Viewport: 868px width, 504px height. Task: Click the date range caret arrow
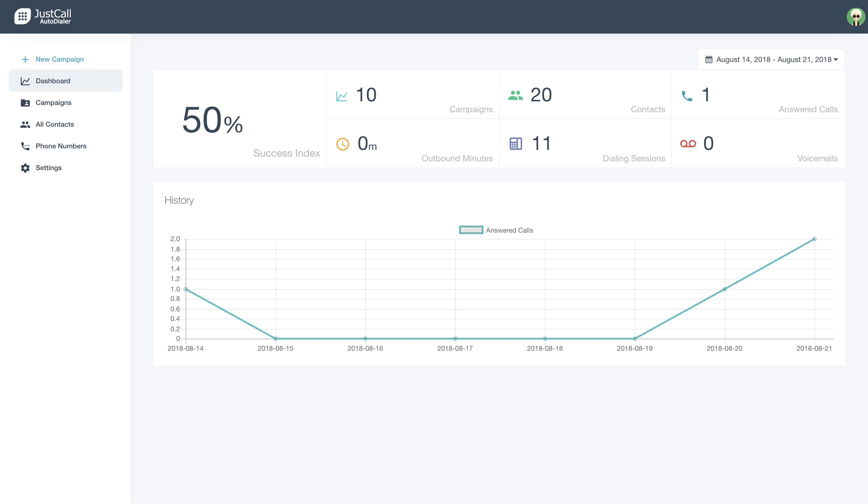point(836,60)
